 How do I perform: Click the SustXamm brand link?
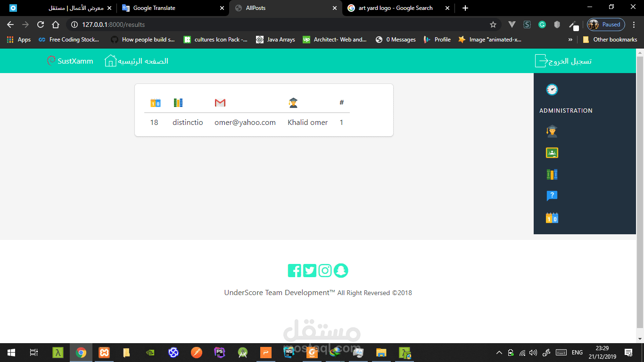click(75, 61)
